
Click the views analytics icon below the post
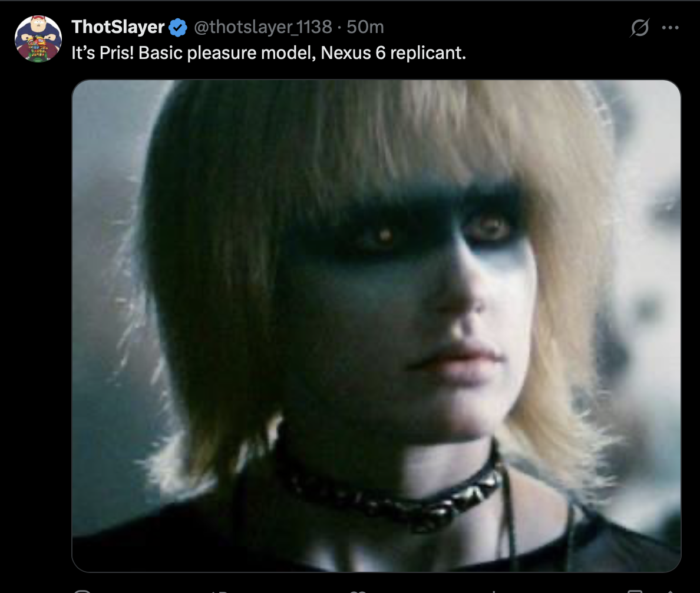pos(494,591)
